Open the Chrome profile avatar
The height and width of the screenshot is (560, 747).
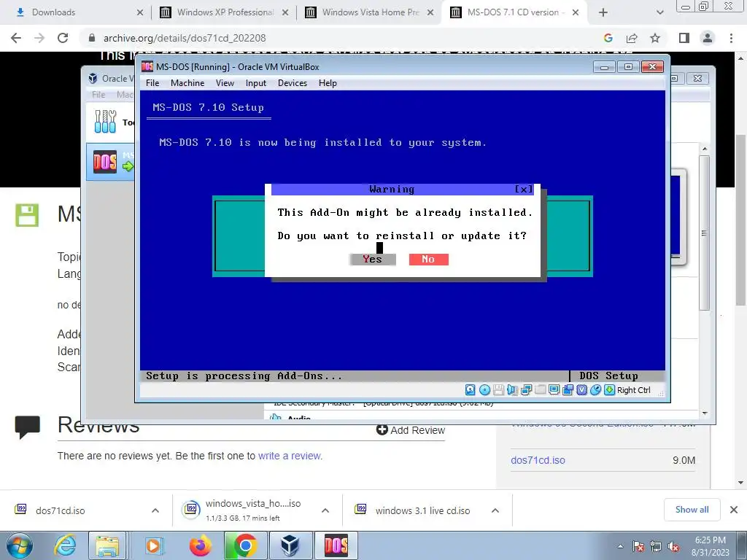[708, 38]
